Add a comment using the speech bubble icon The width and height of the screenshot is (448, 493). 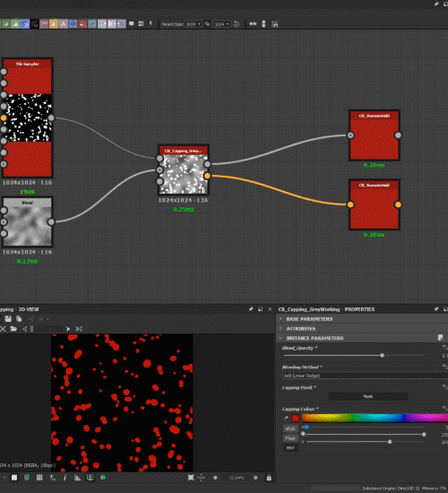[x=132, y=23]
